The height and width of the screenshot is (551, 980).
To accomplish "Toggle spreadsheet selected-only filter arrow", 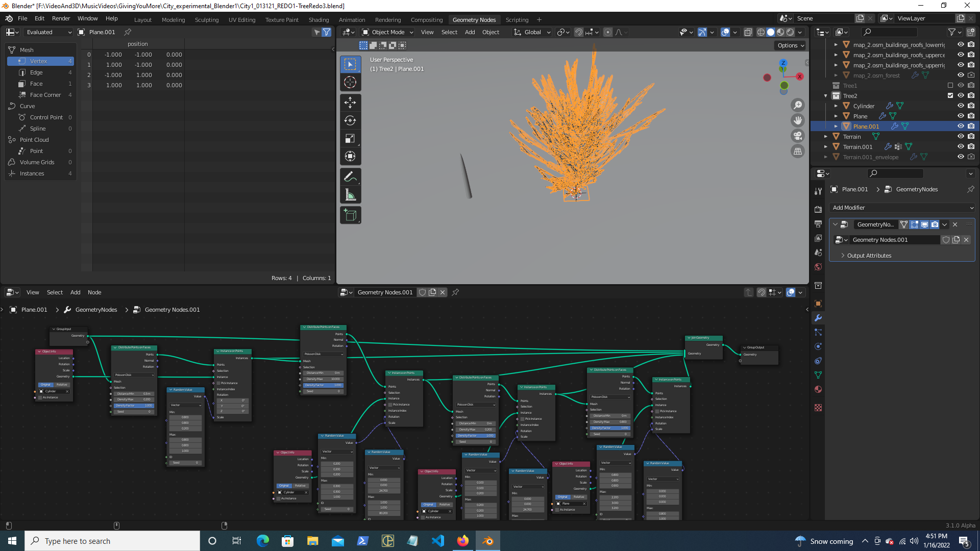I will click(317, 32).
